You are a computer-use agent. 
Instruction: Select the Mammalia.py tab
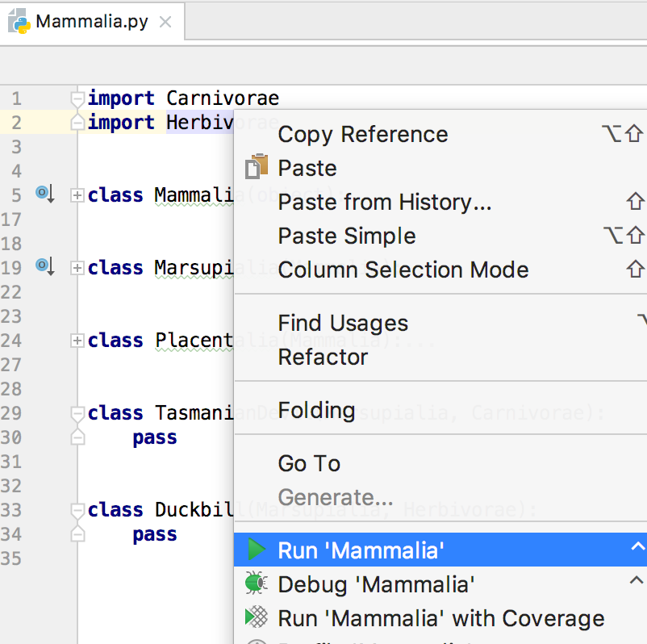coord(91,22)
